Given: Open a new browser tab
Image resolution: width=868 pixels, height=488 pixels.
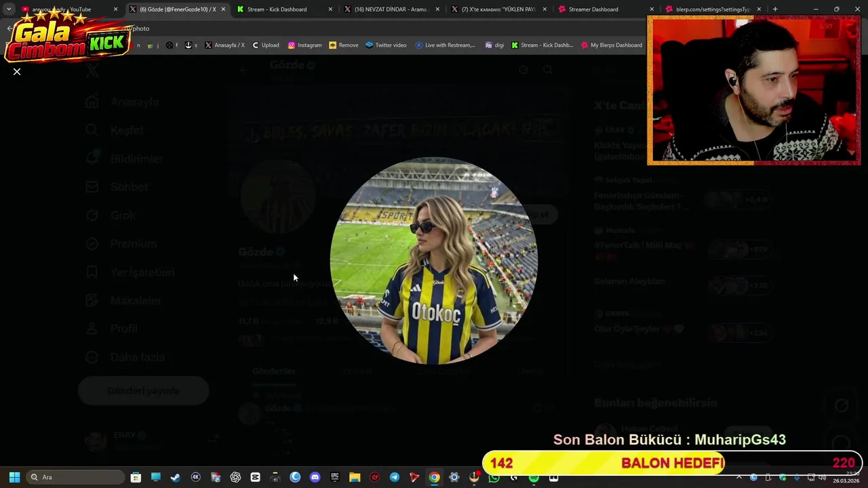Looking at the screenshot, I should (775, 9).
